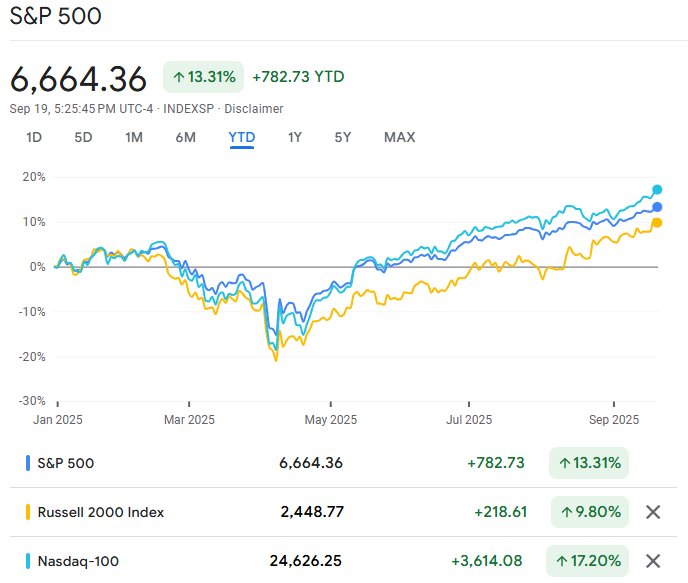Viewport: 688px width, 583px height.
Task: Select the 1M time range tab
Action: [x=134, y=137]
